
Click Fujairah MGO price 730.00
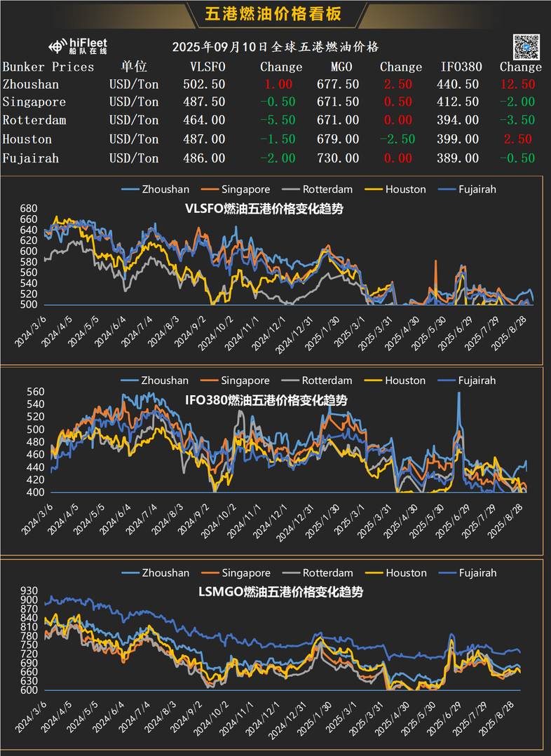[341, 158]
